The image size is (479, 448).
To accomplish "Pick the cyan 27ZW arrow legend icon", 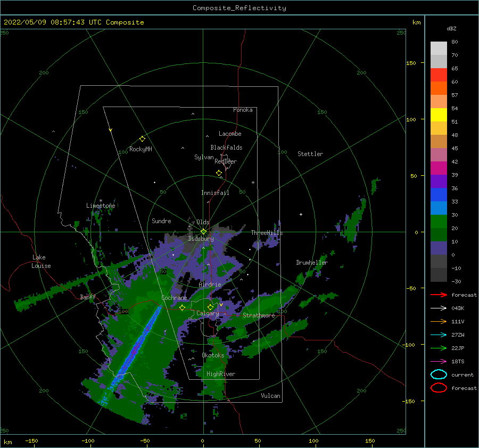I will coord(439,335).
